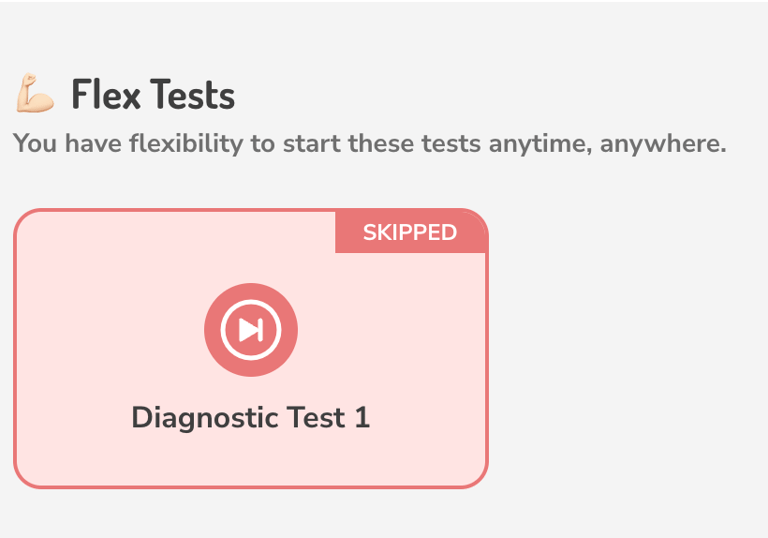Click the vertical bar of the skip symbol
The height and width of the screenshot is (538, 768).
pos(261,330)
